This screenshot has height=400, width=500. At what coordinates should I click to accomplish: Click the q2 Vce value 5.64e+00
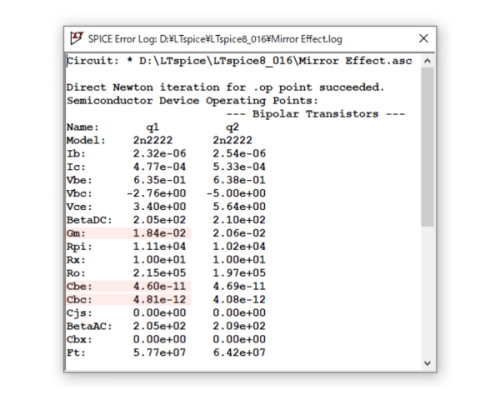(239, 207)
